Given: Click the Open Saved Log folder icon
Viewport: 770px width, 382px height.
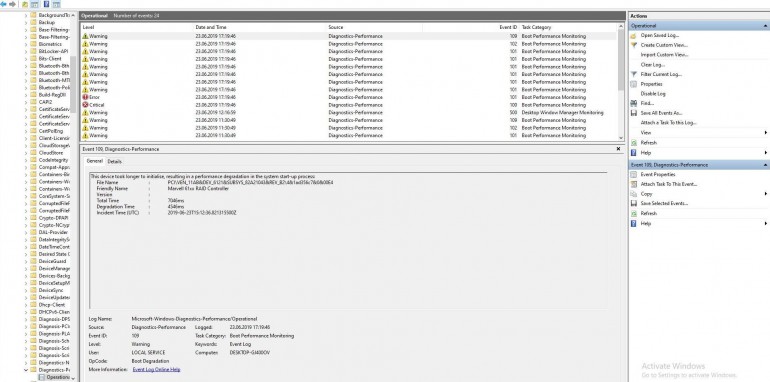Looking at the screenshot, I should tap(633, 35).
